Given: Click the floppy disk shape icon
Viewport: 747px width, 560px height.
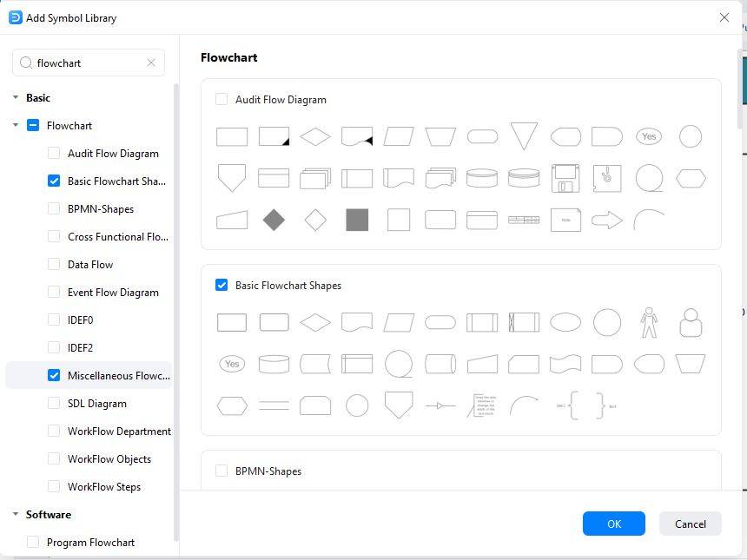Looking at the screenshot, I should [x=565, y=178].
